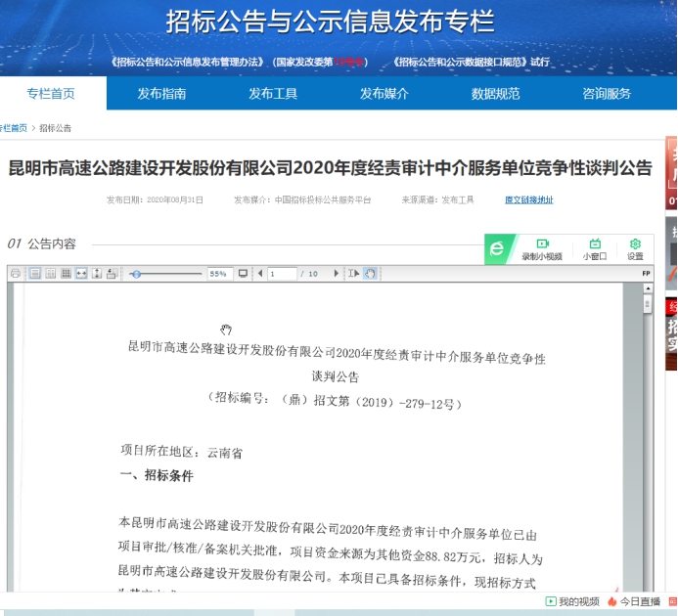Open the 数据规范 tab

tap(495, 94)
